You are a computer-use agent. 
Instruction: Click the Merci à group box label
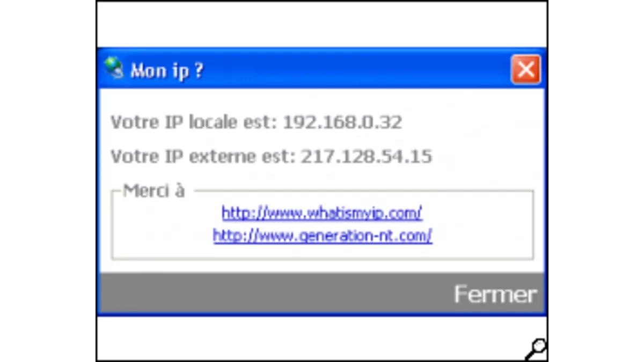[153, 191]
